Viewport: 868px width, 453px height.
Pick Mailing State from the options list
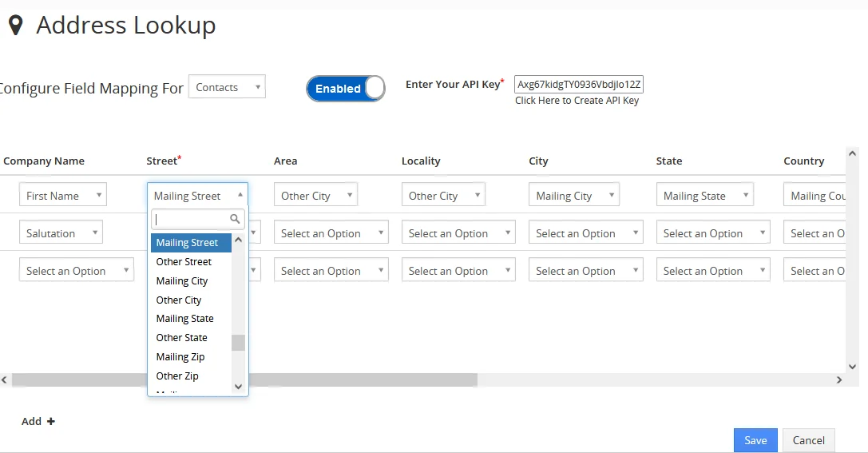pyautogui.click(x=184, y=319)
